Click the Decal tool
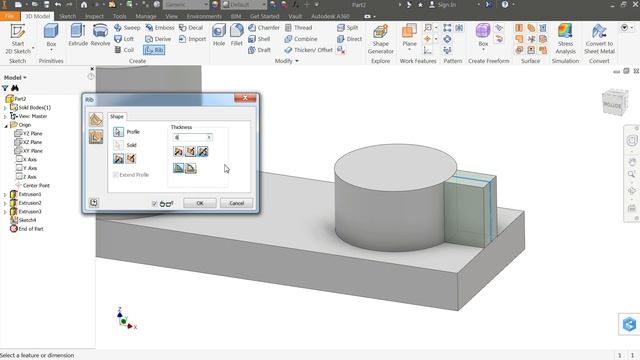The image size is (640, 360). pyautogui.click(x=191, y=28)
